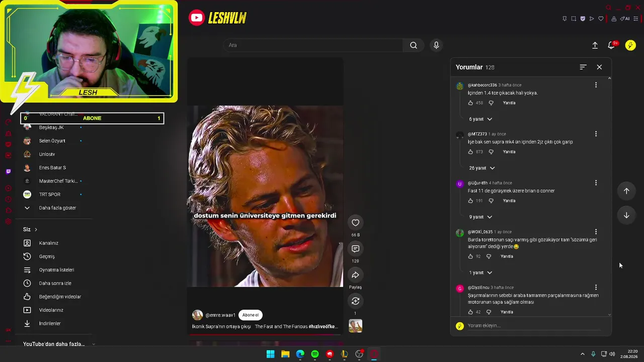The width and height of the screenshot is (644, 362).
Task: Expand 1 yanıt reply
Action: pos(480,273)
